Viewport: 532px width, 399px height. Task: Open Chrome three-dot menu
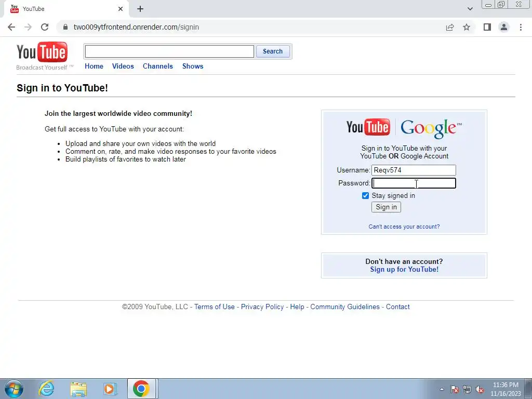[521, 27]
